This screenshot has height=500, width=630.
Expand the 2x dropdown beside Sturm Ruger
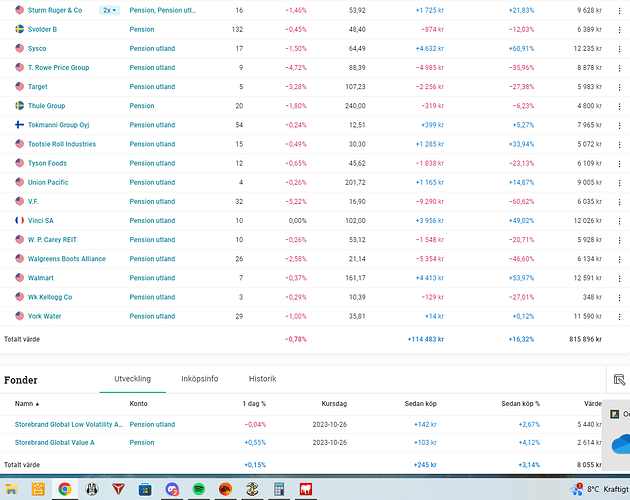(x=109, y=10)
